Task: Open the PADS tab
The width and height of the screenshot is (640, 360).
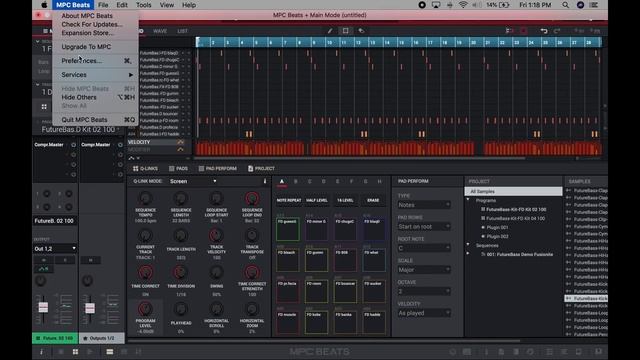Action: tap(178, 169)
